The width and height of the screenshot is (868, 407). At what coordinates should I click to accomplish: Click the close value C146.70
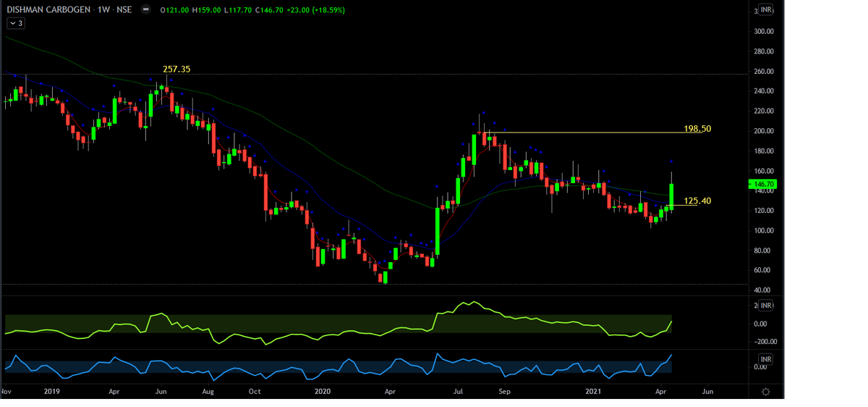(268, 10)
